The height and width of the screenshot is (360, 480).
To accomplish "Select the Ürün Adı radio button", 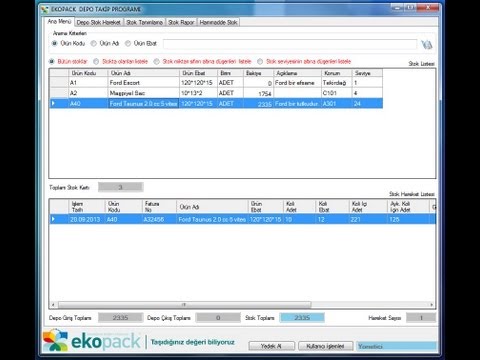I will click(94, 43).
